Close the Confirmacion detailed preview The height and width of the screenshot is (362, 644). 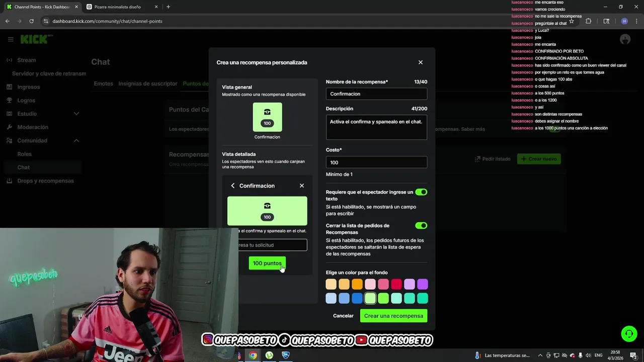tap(302, 186)
